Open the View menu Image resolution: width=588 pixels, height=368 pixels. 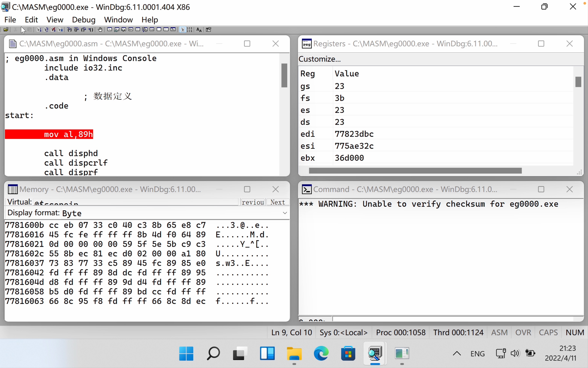(x=55, y=19)
